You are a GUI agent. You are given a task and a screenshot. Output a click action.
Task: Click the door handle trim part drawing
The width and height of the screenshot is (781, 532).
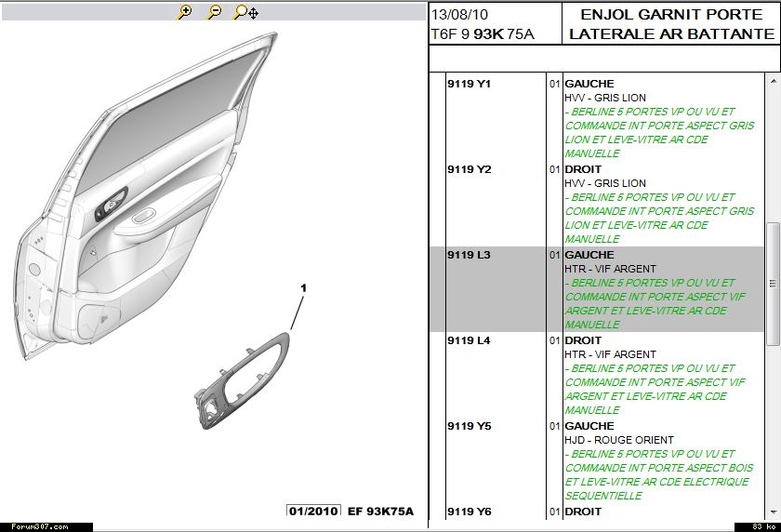point(243,381)
